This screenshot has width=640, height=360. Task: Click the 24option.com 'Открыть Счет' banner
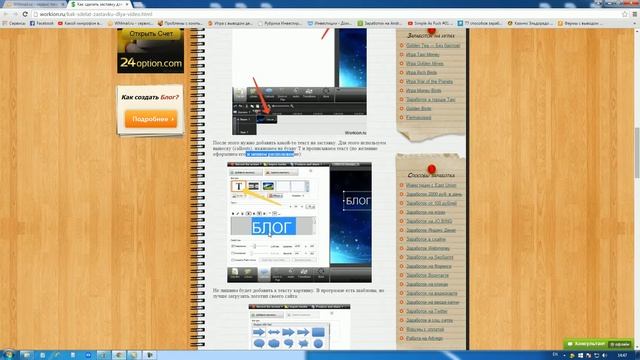151,51
